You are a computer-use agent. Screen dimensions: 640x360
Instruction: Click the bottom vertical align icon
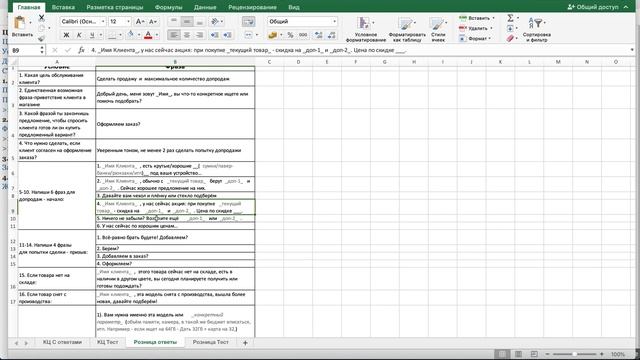(x=200, y=21)
